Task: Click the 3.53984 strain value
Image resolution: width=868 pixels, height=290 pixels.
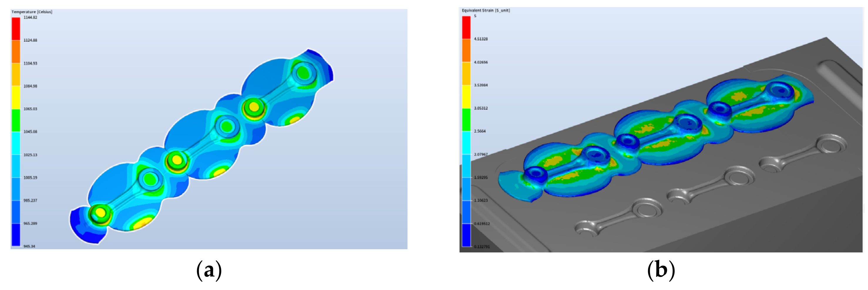Action: pyautogui.click(x=481, y=85)
